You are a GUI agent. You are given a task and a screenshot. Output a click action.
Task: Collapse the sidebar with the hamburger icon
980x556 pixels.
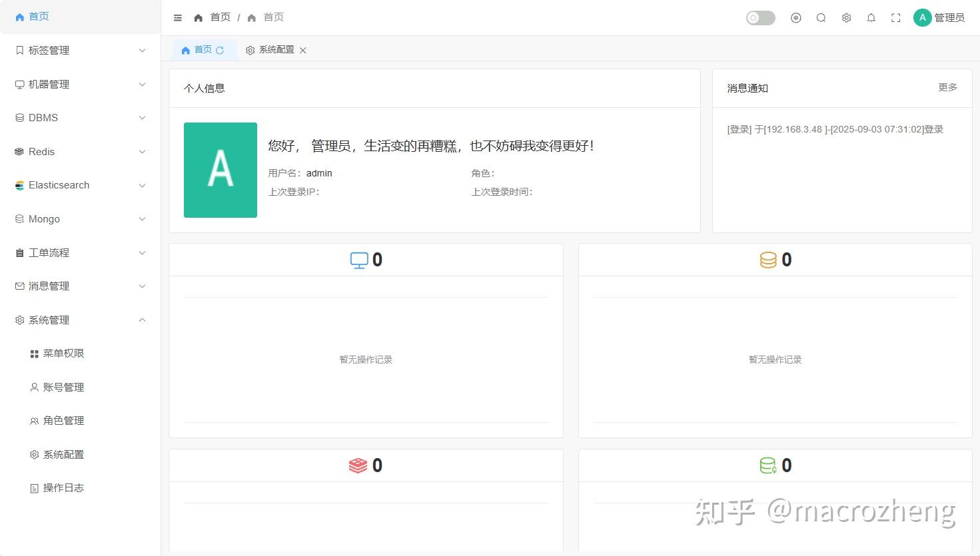pyautogui.click(x=177, y=17)
